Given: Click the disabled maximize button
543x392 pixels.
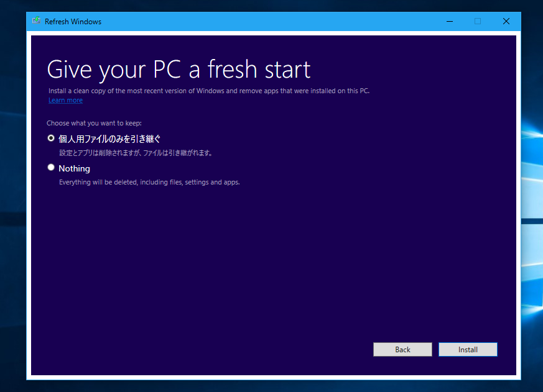Looking at the screenshot, I should tap(478, 22).
